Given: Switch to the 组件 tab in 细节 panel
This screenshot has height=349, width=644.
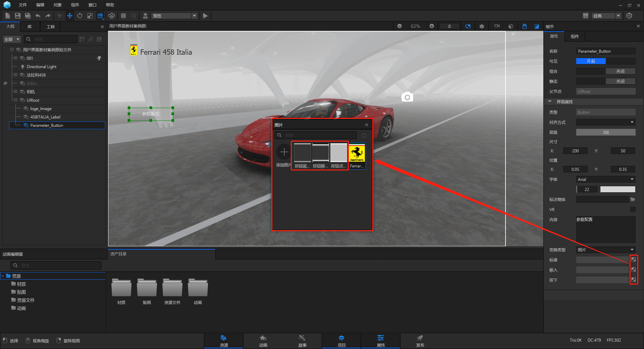Looking at the screenshot, I should click(575, 36).
